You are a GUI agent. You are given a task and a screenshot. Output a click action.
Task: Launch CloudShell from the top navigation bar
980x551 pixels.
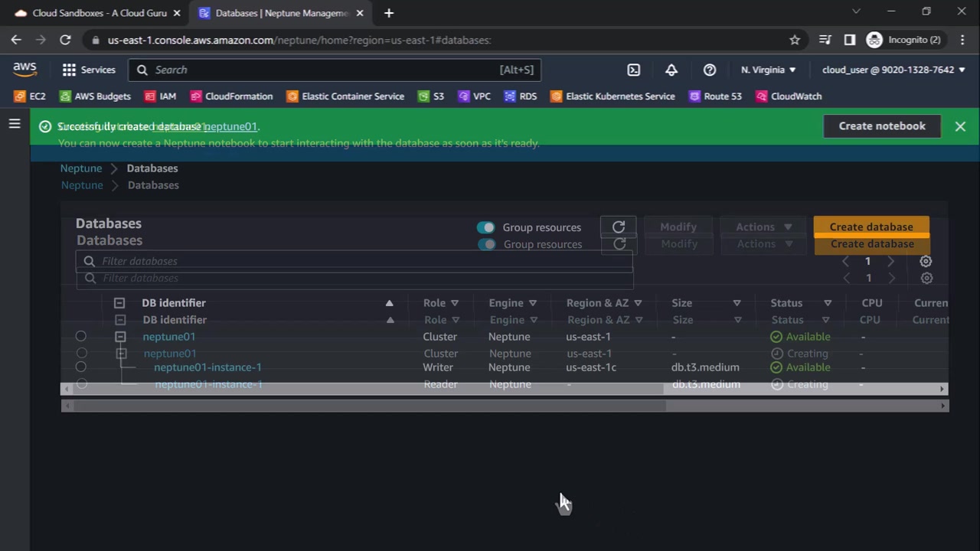tap(633, 70)
